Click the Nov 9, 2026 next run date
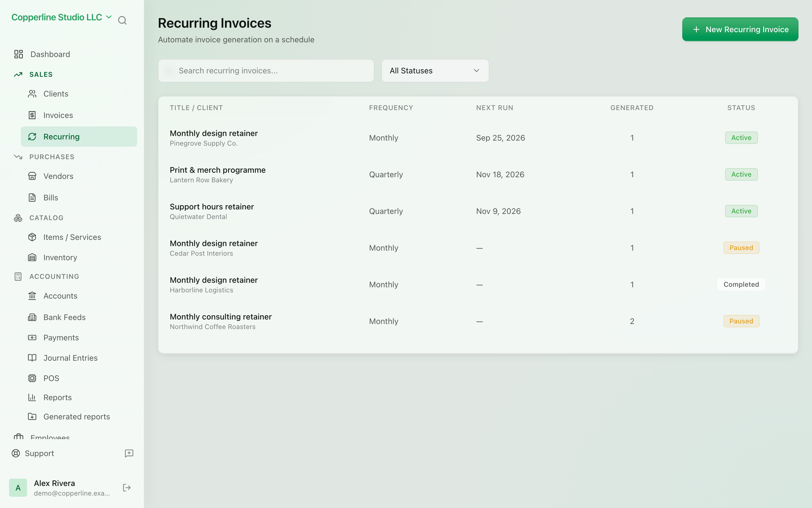Screen dimensions: 812x508 (498, 211)
